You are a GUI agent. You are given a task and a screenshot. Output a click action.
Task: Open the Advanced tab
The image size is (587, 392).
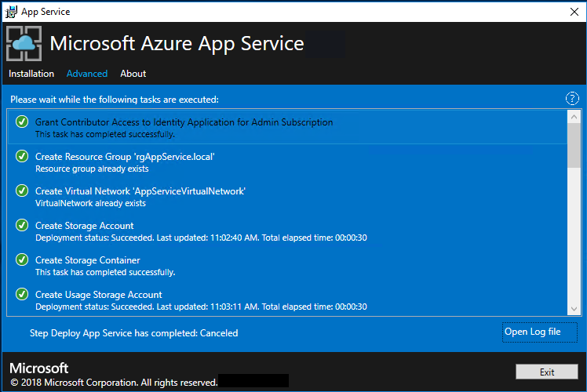coord(87,74)
